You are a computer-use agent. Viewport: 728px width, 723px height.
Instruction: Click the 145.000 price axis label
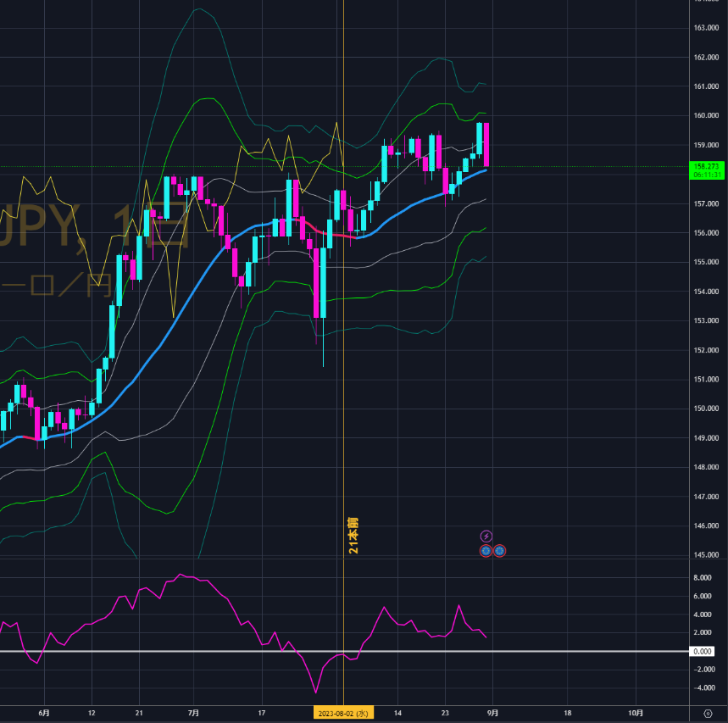tap(706, 555)
